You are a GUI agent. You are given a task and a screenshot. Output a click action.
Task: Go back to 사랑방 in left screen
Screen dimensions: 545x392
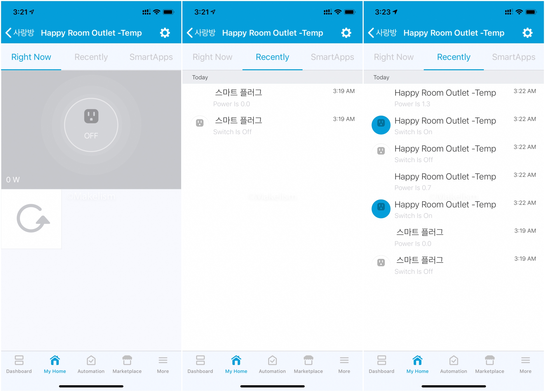click(x=20, y=33)
